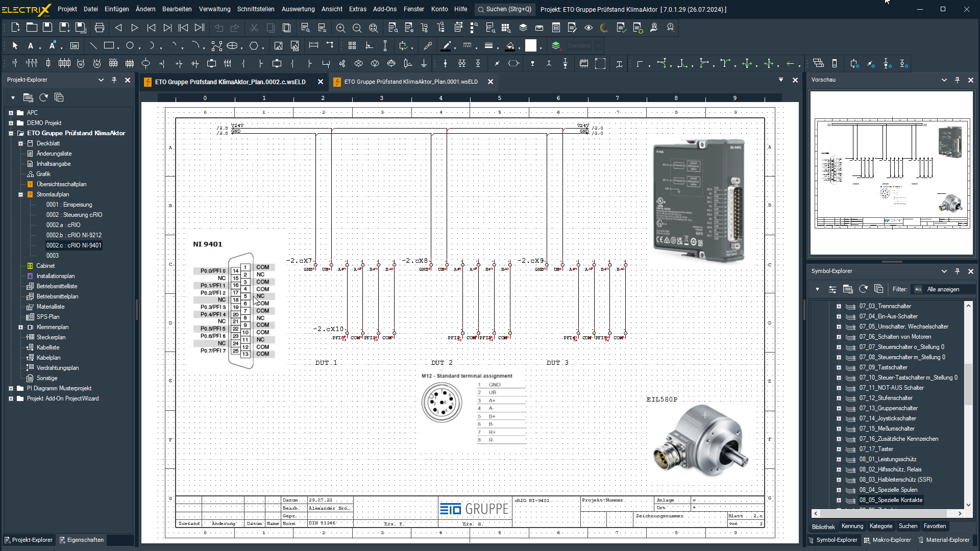Screen dimensions: 980x551
Task: Expand the Klemmenplan tree node
Action: (x=20, y=327)
